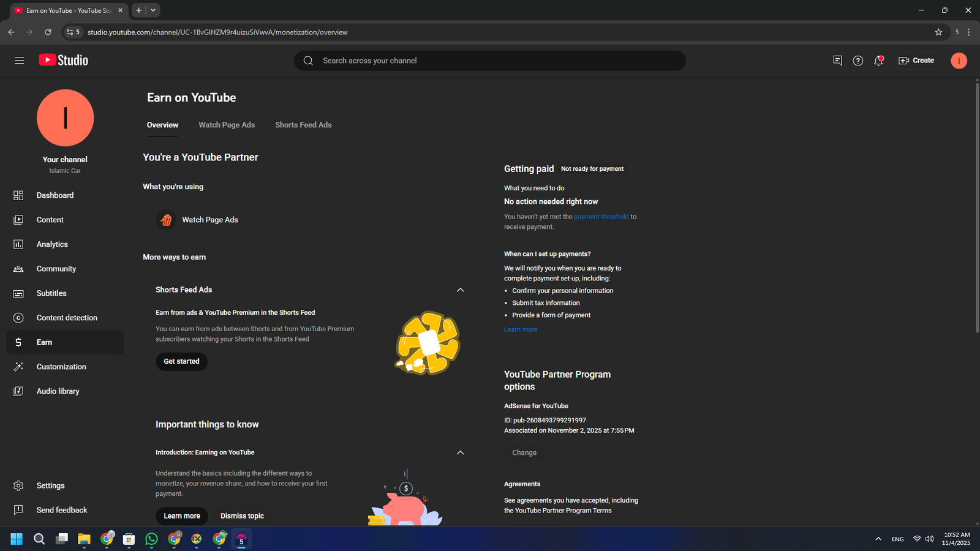
Task: Open Task View on the taskbar
Action: pos(62,539)
